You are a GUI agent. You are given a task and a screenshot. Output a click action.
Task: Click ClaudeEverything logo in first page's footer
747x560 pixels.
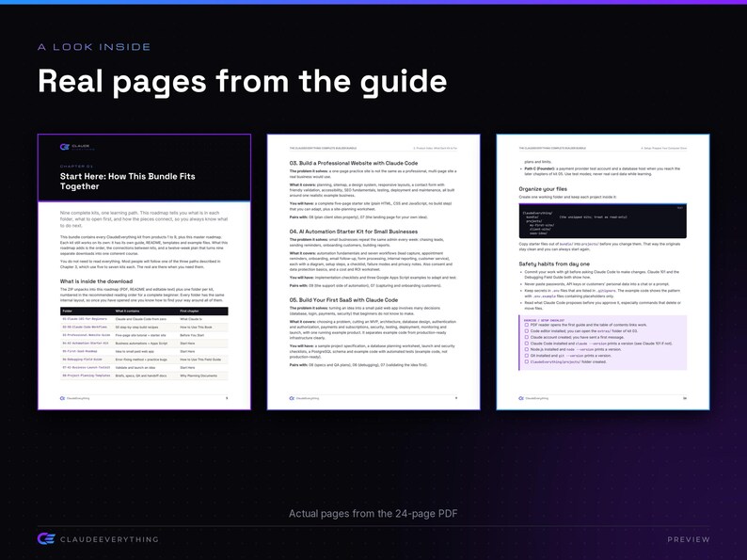click(62, 398)
